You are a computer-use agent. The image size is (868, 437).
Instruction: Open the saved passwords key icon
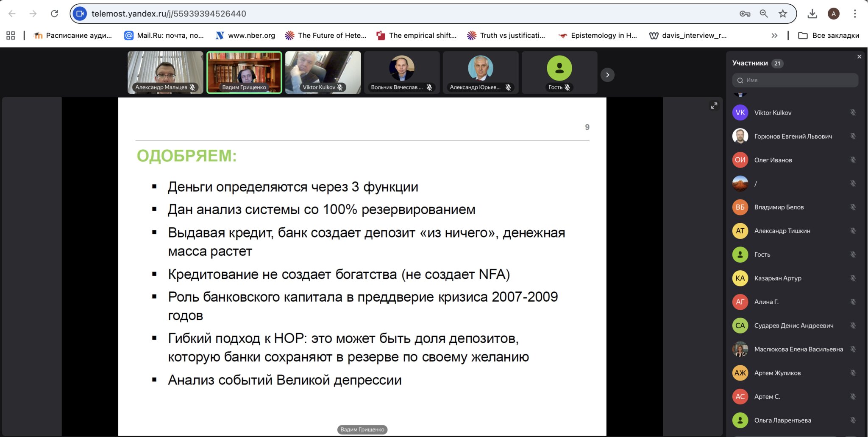tap(745, 14)
